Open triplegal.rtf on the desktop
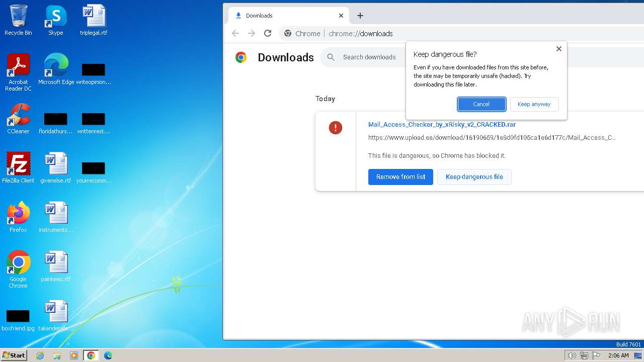Viewport: 644px width, 362px height. coord(94,20)
